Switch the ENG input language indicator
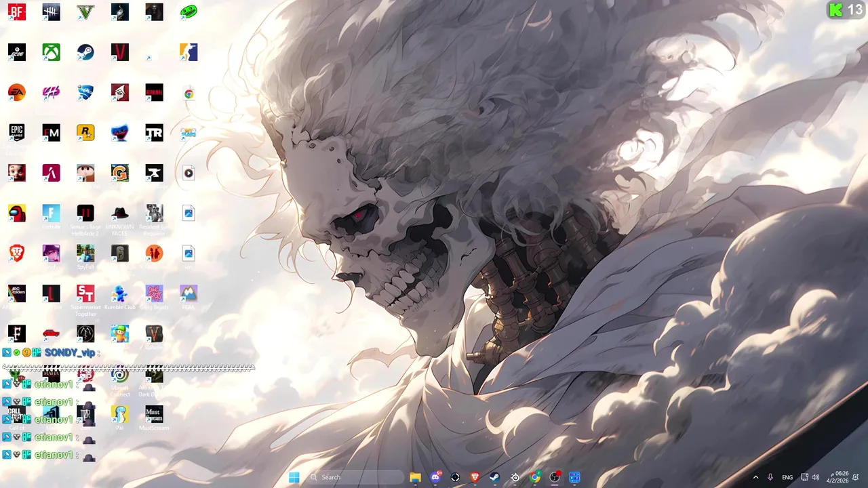This screenshot has width=868, height=488. coord(787,477)
